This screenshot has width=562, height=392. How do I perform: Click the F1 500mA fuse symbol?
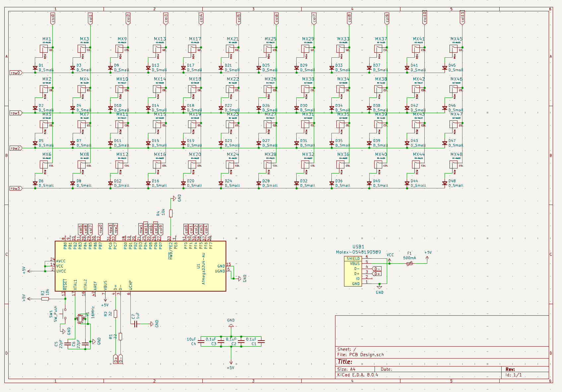click(x=410, y=264)
